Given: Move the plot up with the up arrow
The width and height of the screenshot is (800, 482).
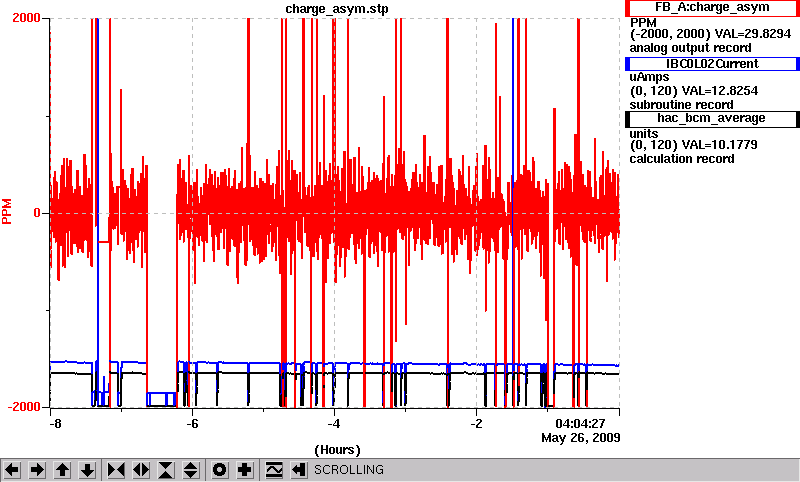Looking at the screenshot, I should click(x=62, y=470).
